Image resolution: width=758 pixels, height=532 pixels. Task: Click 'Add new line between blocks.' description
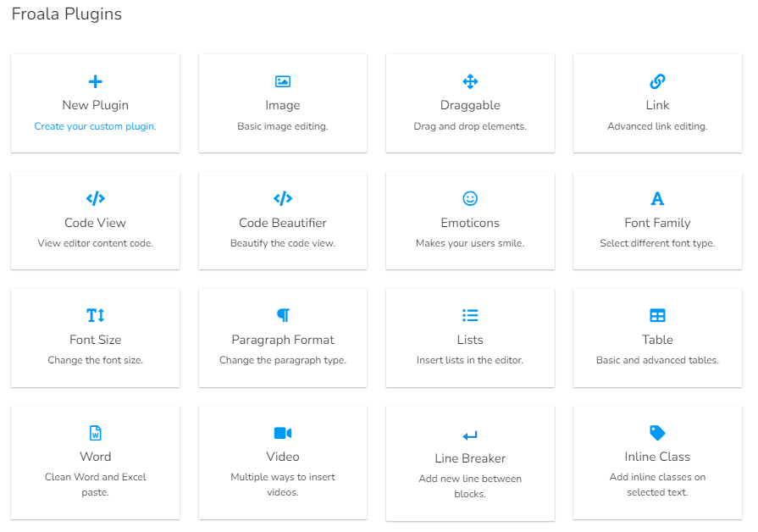pos(470,486)
